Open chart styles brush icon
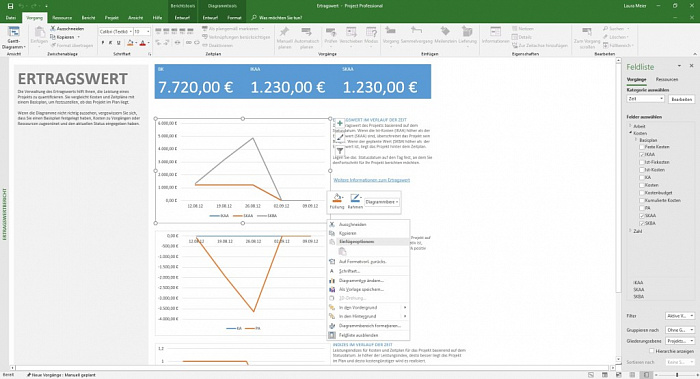 click(x=340, y=137)
